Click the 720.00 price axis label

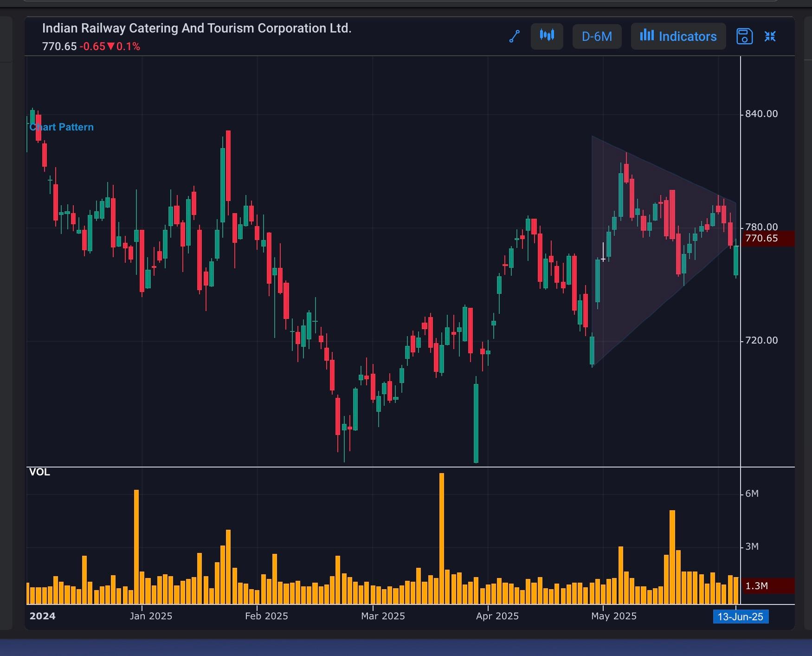pos(761,340)
